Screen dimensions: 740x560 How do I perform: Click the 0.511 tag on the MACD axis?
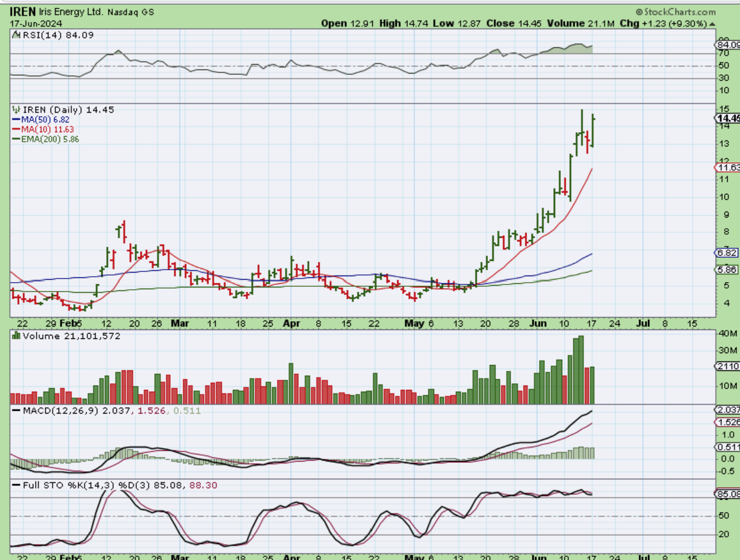[728, 447]
